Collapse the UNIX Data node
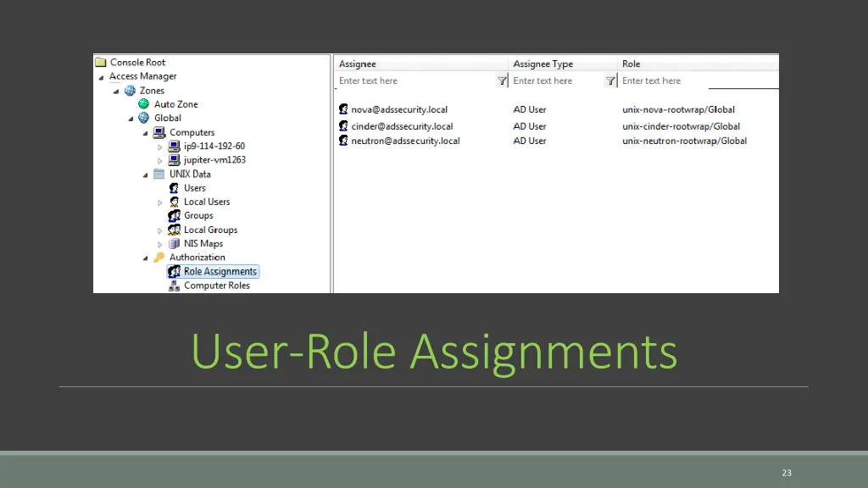The width and height of the screenshot is (868, 488). point(146,175)
